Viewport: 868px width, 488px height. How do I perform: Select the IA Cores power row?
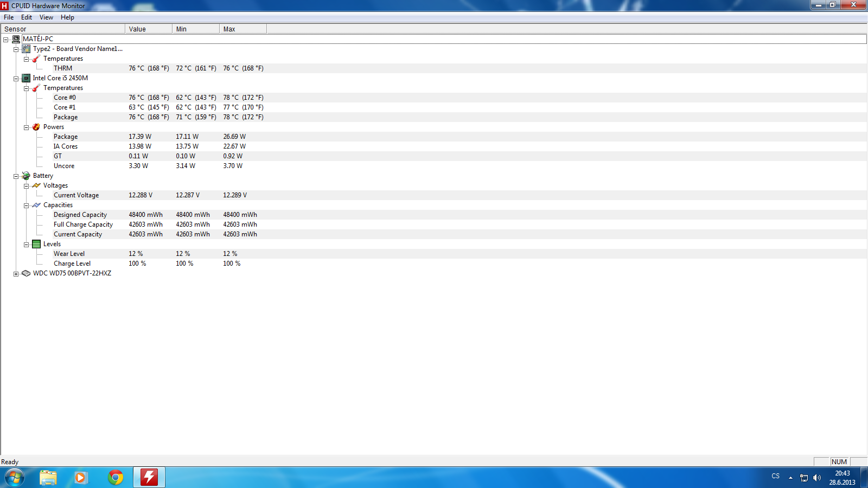434,146
